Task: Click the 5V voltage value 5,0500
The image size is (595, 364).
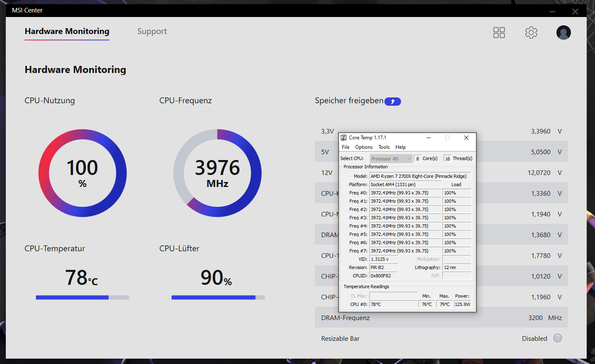Action: 541,152
